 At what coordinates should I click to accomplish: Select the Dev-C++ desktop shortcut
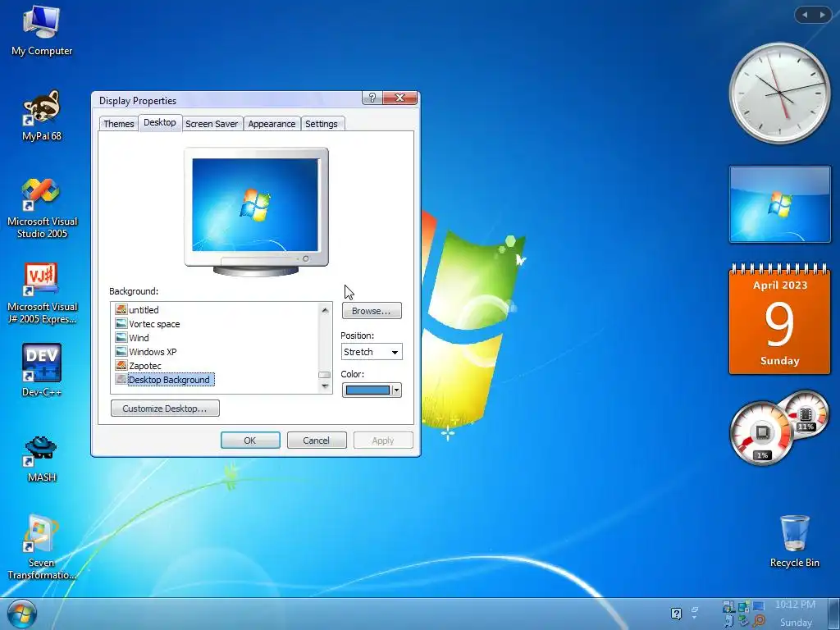(x=41, y=370)
